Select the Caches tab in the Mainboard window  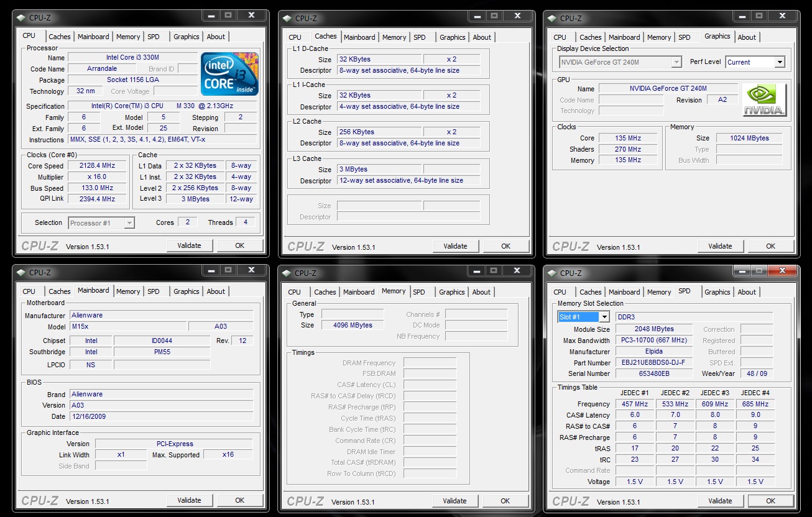tap(60, 291)
